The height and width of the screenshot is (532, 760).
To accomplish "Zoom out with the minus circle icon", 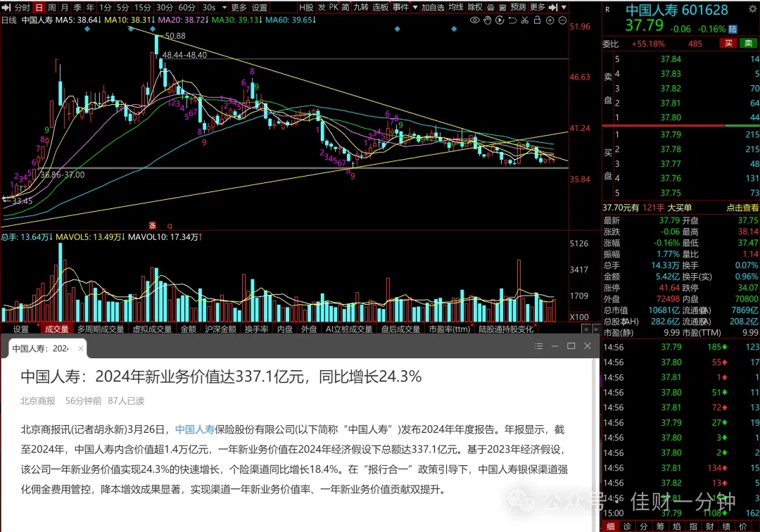I will point(562,20).
